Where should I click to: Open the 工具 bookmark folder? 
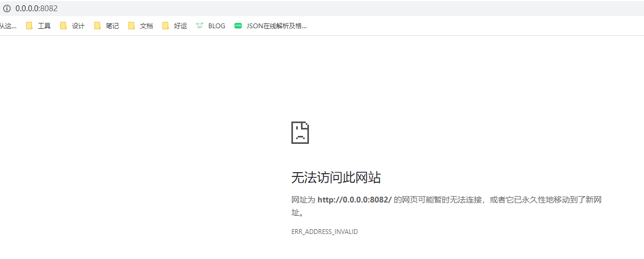click(38, 26)
